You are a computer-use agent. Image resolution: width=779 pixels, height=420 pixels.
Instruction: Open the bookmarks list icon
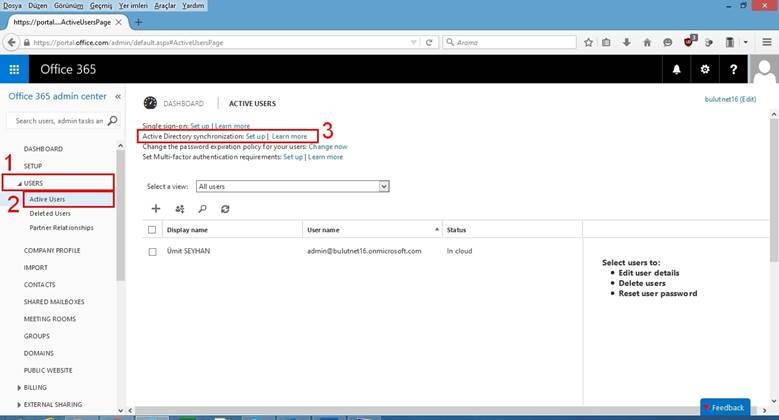pyautogui.click(x=606, y=42)
